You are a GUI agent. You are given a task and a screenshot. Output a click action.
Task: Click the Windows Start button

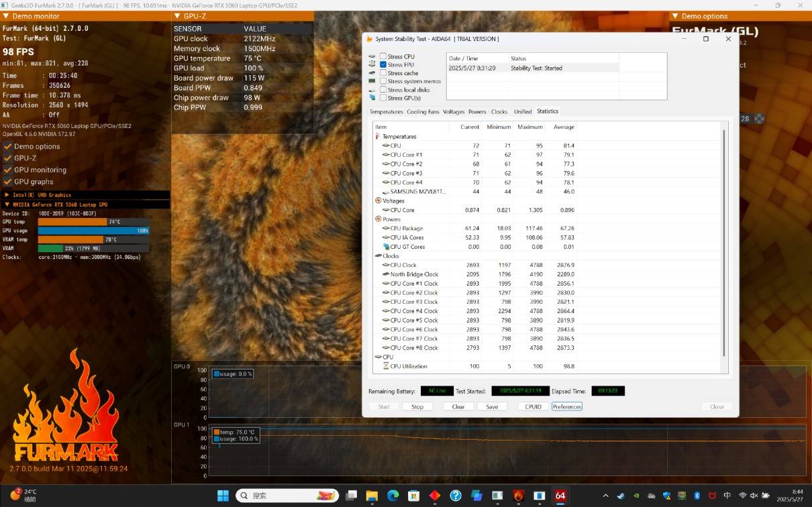[223, 496]
